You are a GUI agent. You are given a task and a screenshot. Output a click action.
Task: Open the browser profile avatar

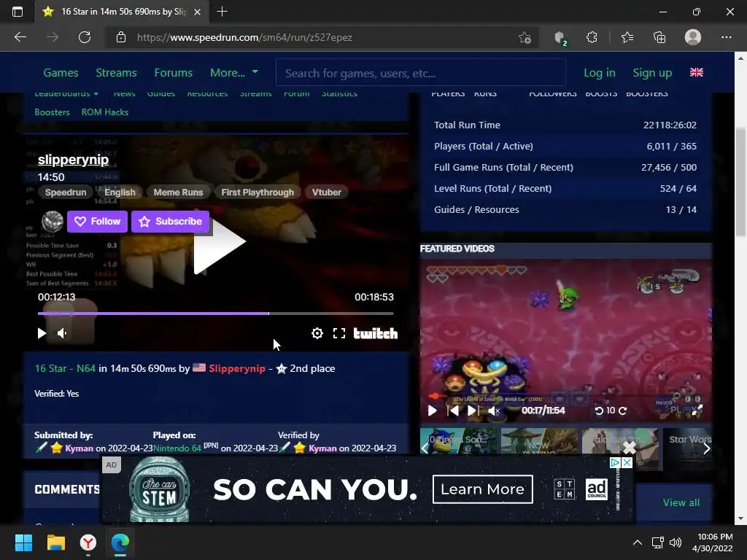693,37
